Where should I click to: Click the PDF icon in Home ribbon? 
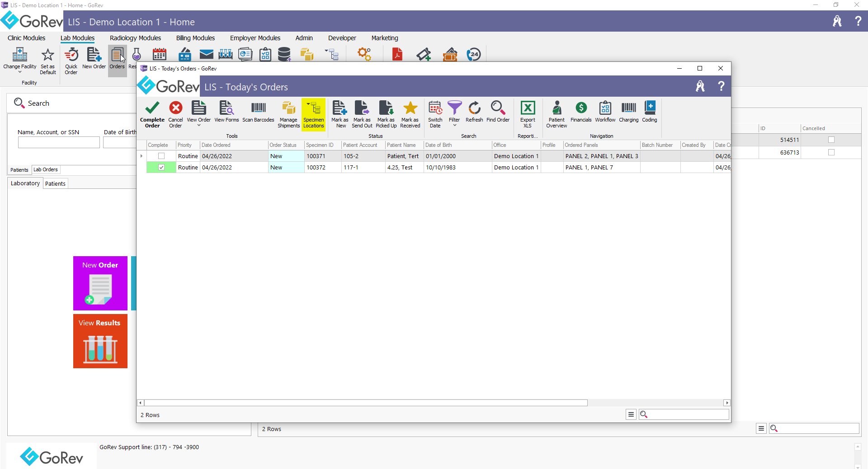coord(397,55)
